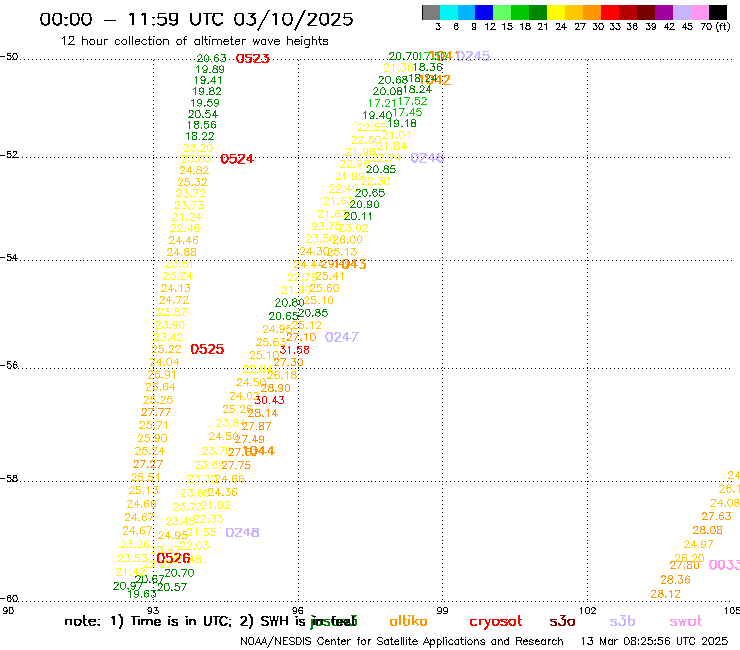Select the pink "swot" legend label
The height and width of the screenshot is (650, 740).
686,621
